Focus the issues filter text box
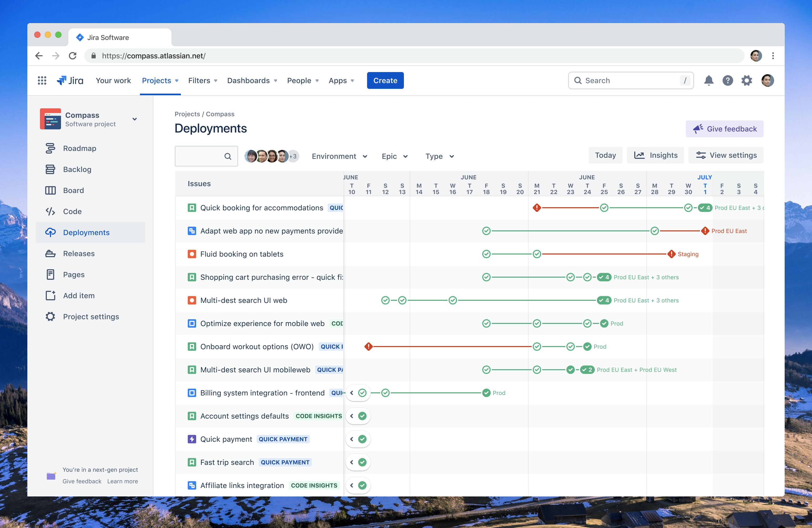 click(x=206, y=156)
